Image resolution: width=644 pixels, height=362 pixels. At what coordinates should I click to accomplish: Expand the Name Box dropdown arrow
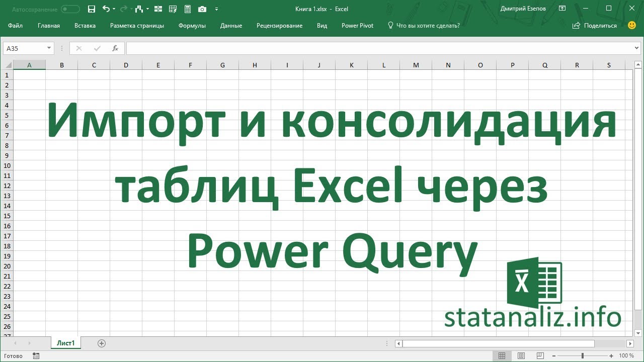[x=49, y=48]
